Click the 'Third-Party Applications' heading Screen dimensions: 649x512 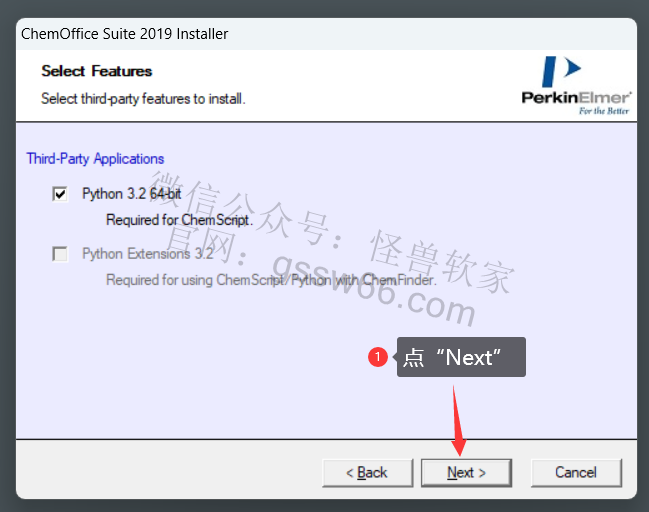click(x=95, y=159)
